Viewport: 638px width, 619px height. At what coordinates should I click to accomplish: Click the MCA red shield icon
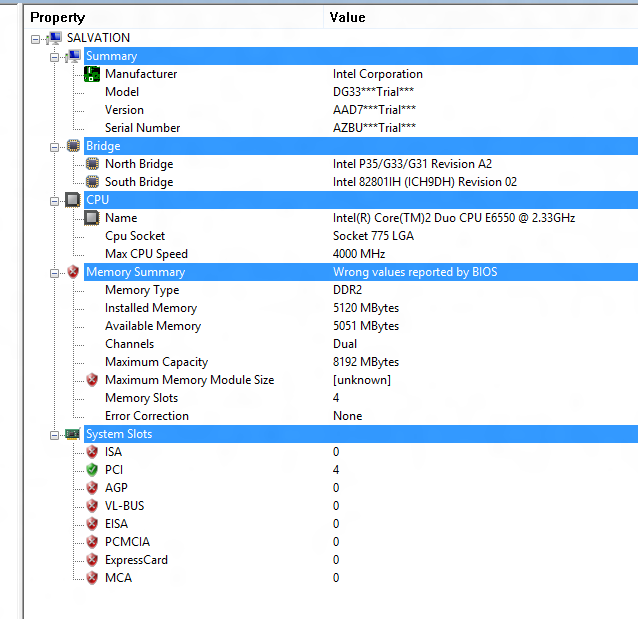coord(92,577)
